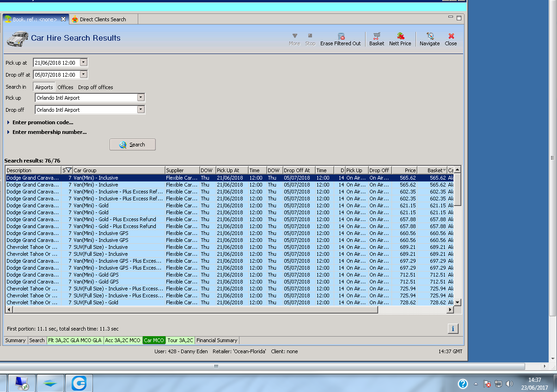Show the Nett Price
Viewport: 557px width, 392px height.
pyautogui.click(x=400, y=39)
